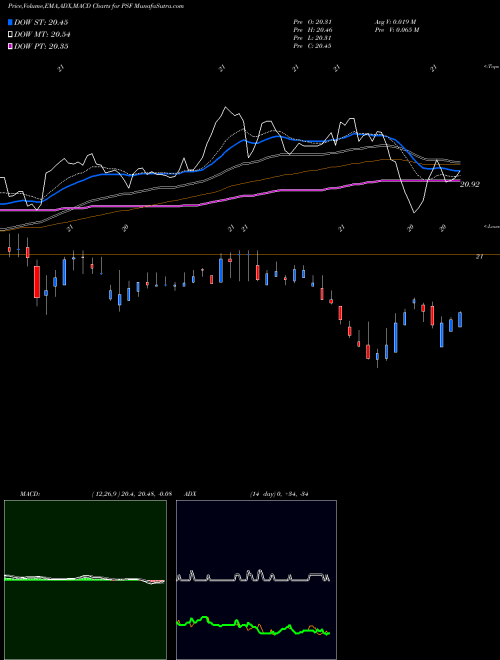Image resolution: width=500 pixels, height=660 pixels.
Task: Open the green MACD indicator chart
Action: [85, 580]
